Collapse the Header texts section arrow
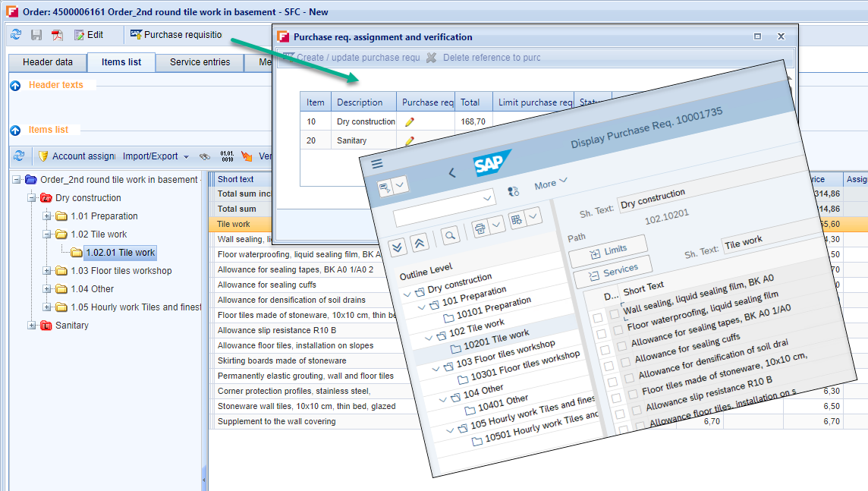This screenshot has width=868, height=491. pos(16,86)
